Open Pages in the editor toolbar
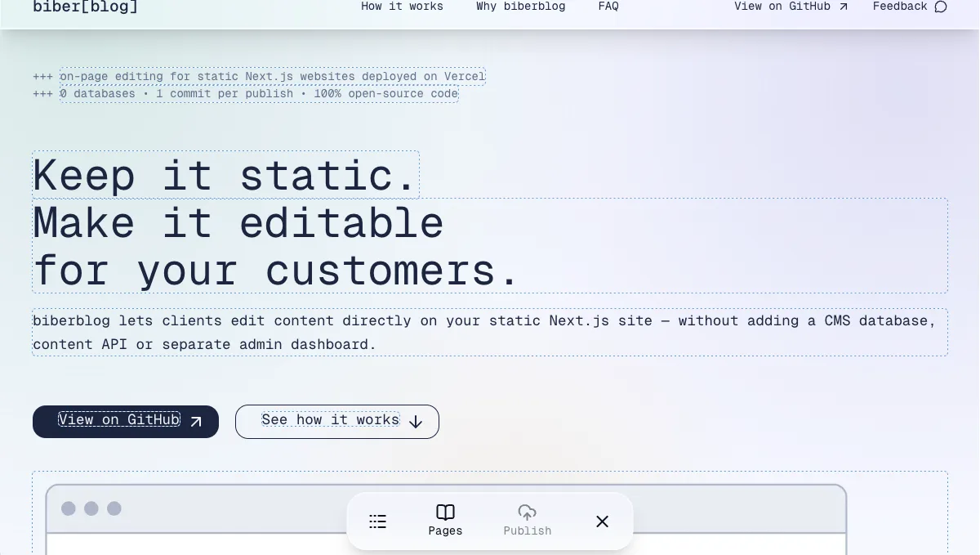Image resolution: width=980 pixels, height=555 pixels. [445, 521]
